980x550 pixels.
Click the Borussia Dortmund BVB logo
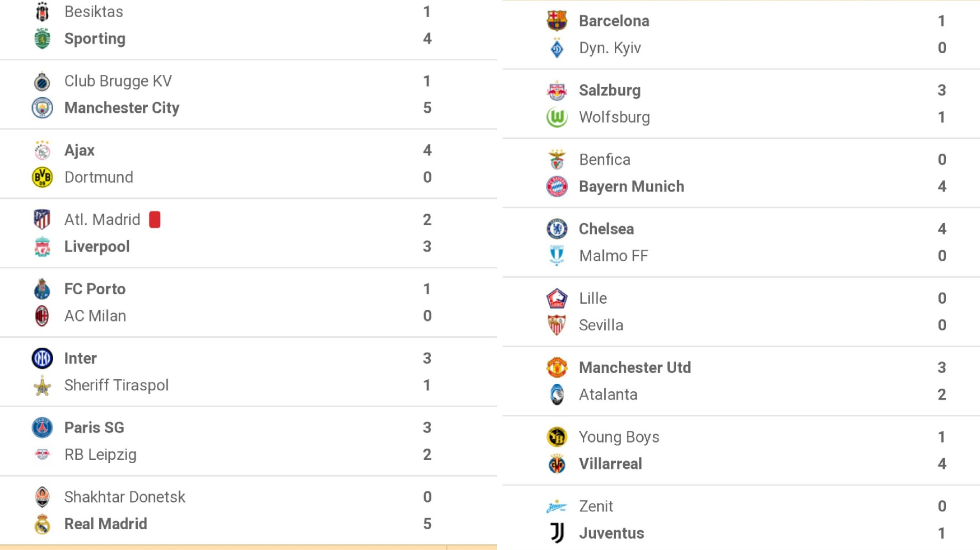coord(42,177)
